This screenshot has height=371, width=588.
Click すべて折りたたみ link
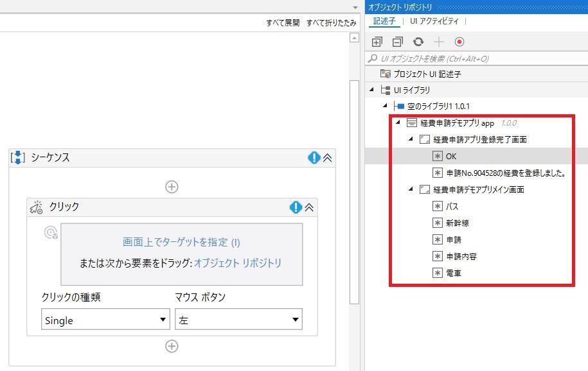point(331,23)
